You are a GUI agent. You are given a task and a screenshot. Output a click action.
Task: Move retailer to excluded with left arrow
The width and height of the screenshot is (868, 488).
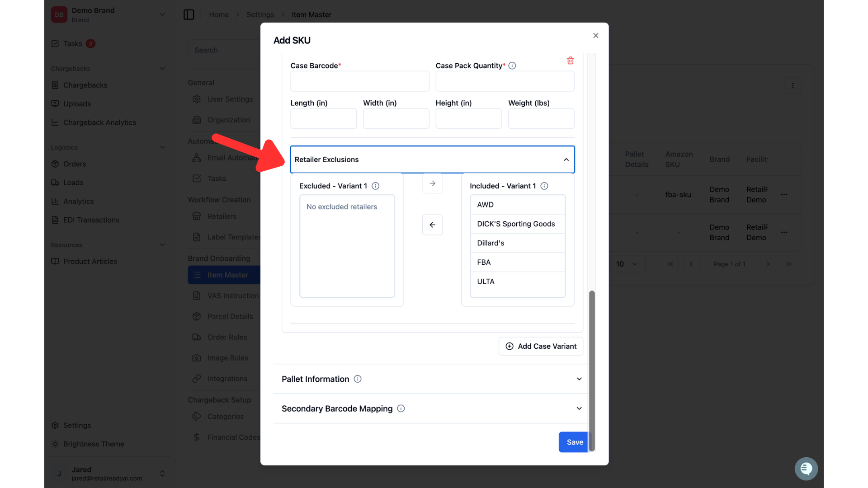pyautogui.click(x=432, y=225)
